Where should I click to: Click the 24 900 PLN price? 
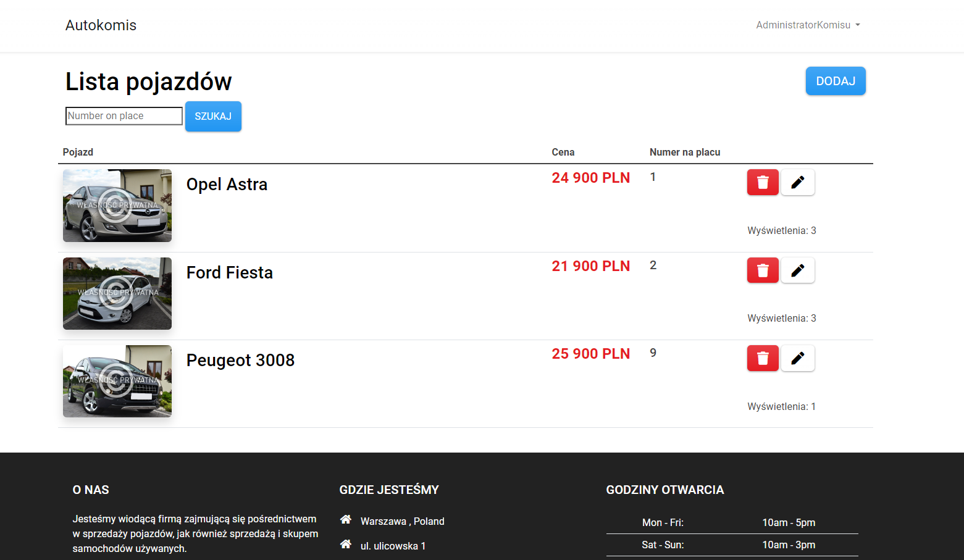591,178
